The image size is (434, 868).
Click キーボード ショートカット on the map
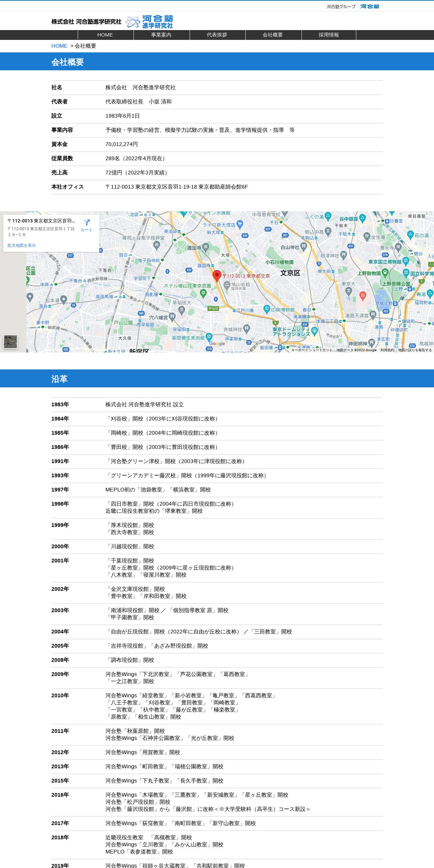coord(312,350)
